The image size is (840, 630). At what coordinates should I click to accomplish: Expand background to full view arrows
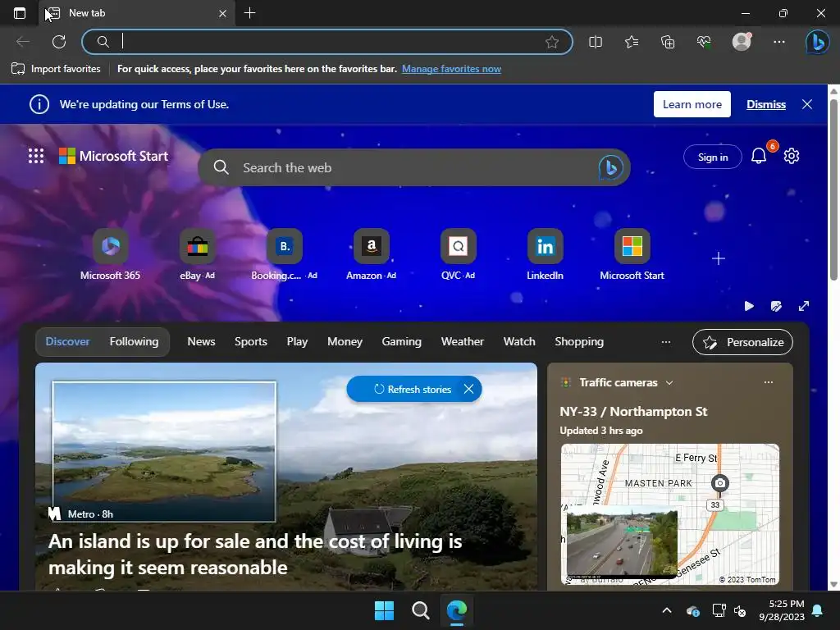click(x=804, y=306)
